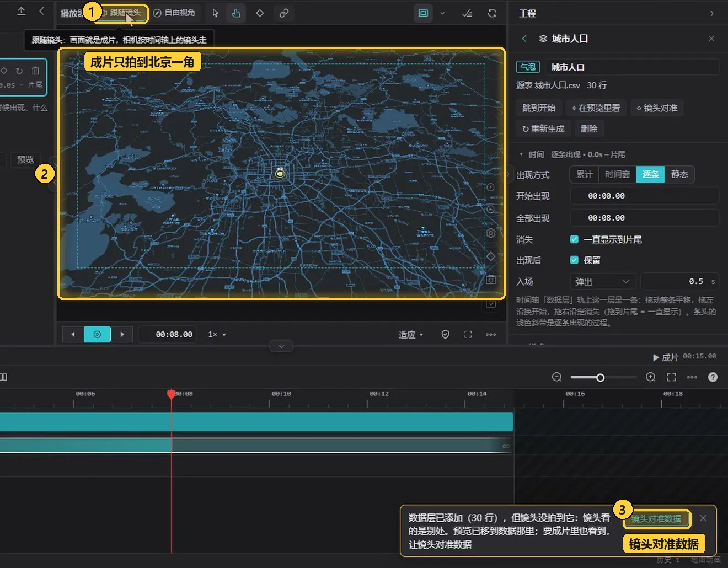Click the upload export icon

point(21,11)
